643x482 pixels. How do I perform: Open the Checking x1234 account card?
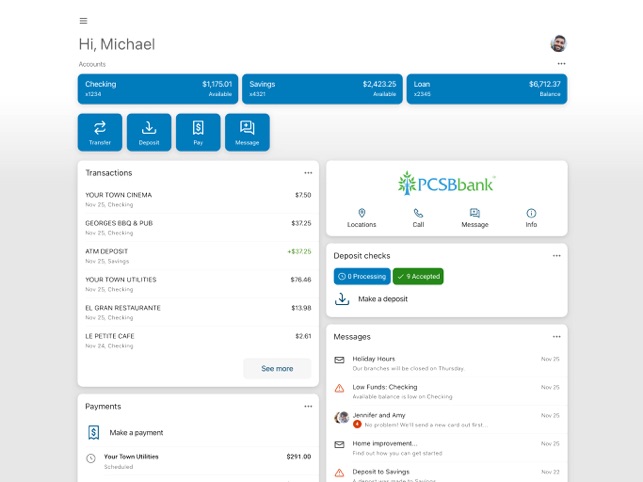pyautogui.click(x=158, y=89)
